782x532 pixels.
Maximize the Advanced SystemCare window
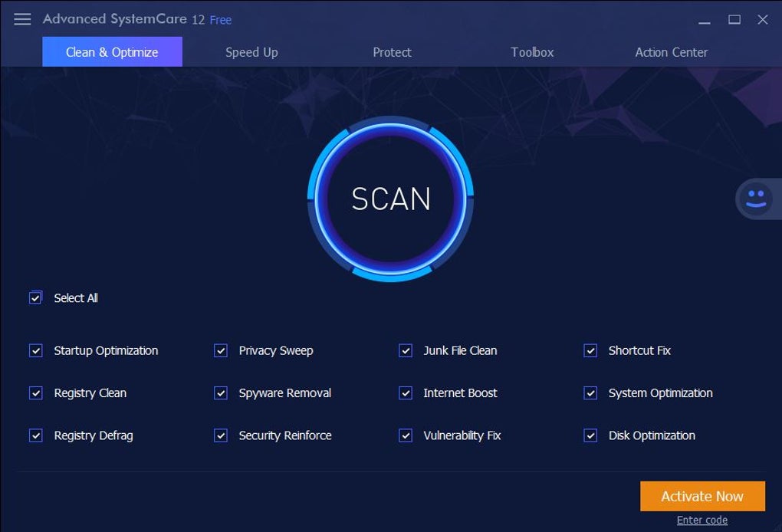click(734, 19)
